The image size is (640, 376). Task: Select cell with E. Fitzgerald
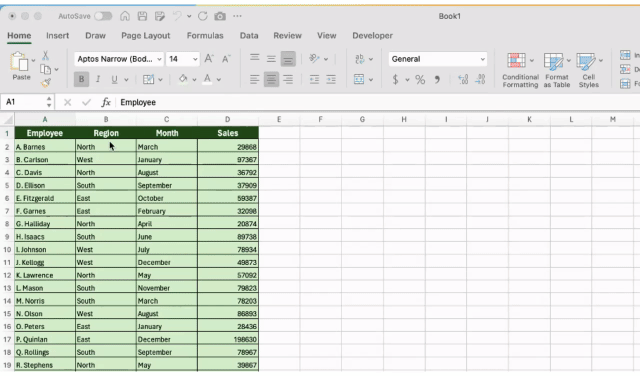pyautogui.click(x=45, y=198)
